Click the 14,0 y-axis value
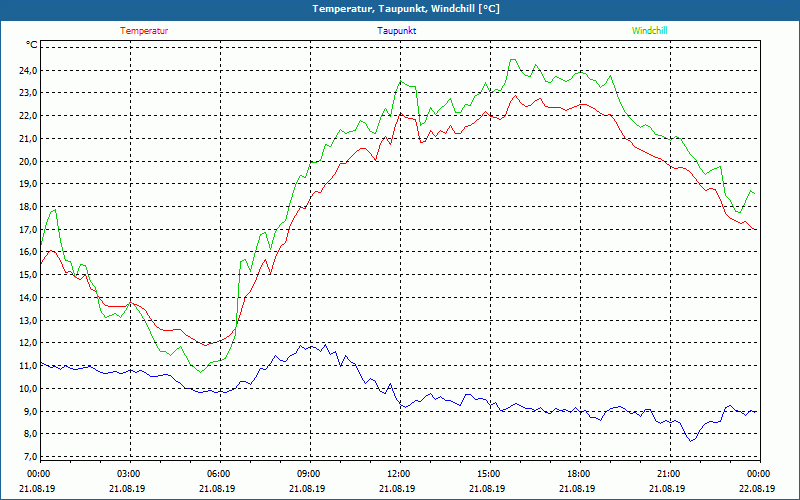Screen dimensions: 800x500 point(29,297)
